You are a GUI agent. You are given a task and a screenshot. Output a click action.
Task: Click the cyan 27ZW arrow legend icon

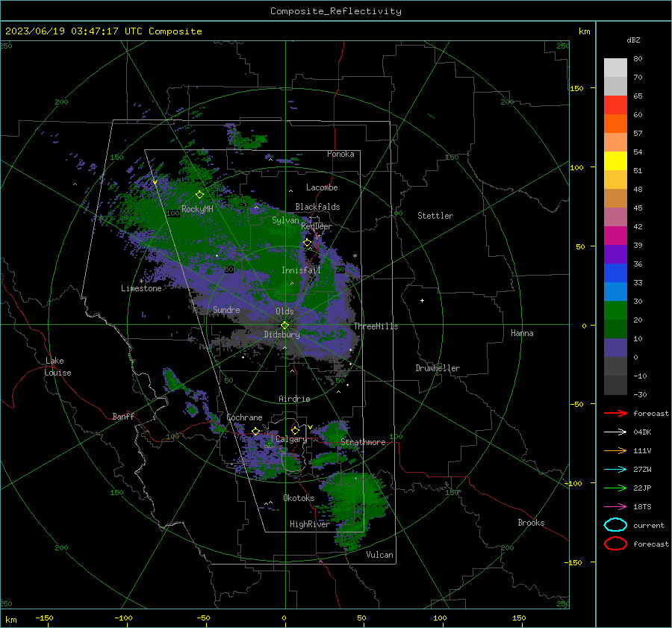tap(615, 470)
